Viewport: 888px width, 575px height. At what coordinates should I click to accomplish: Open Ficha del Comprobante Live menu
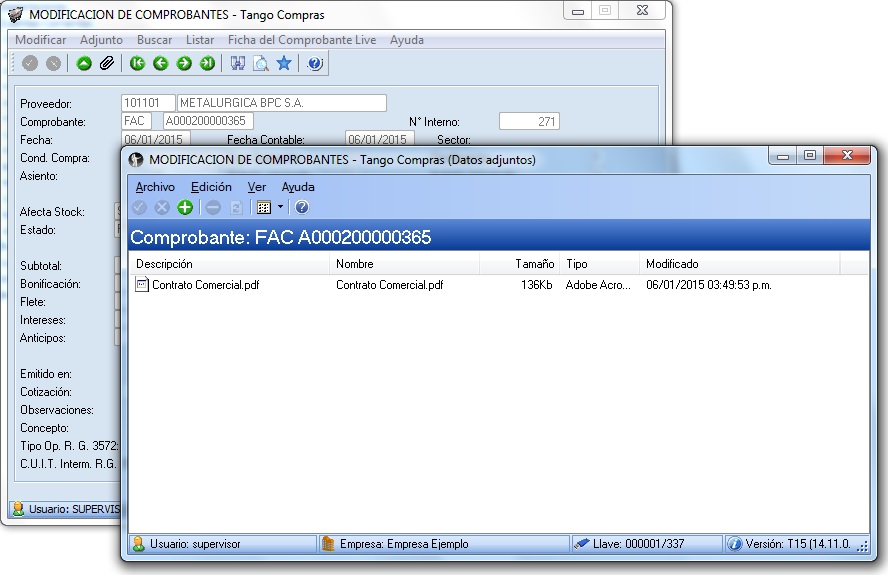coord(302,40)
